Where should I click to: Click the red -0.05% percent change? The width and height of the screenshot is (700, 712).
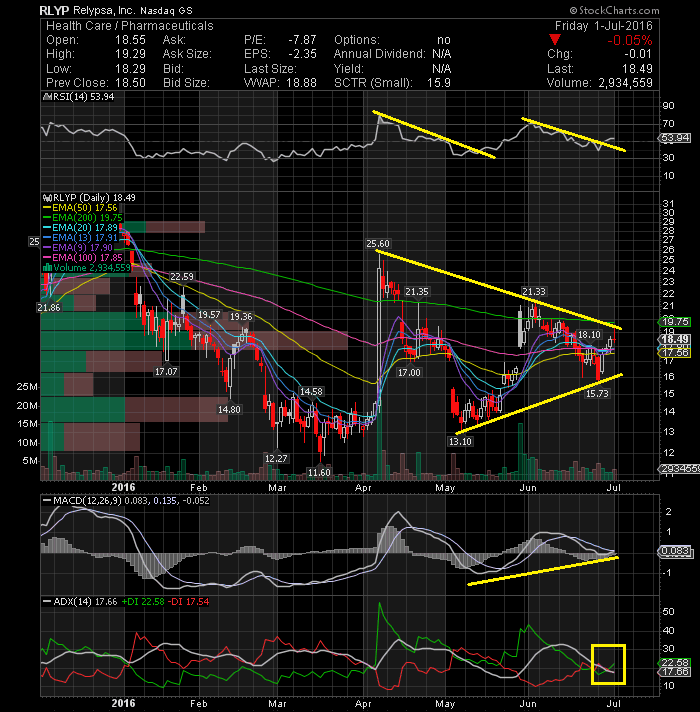coord(630,40)
